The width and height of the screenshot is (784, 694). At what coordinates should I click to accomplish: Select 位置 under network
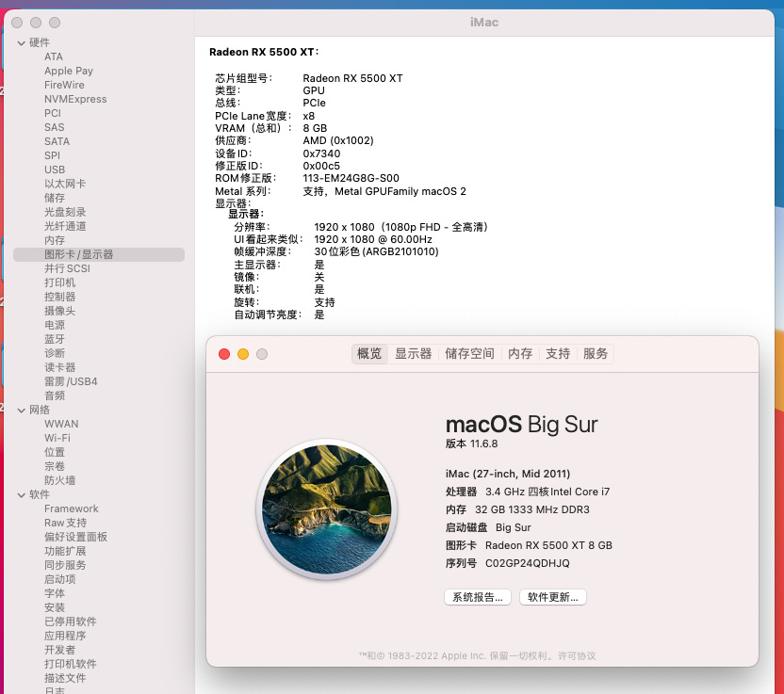point(55,452)
